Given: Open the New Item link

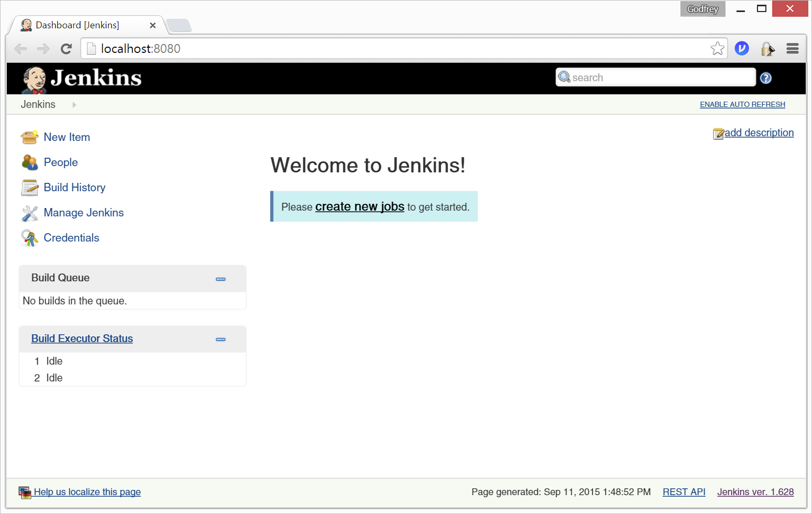Looking at the screenshot, I should click(67, 137).
